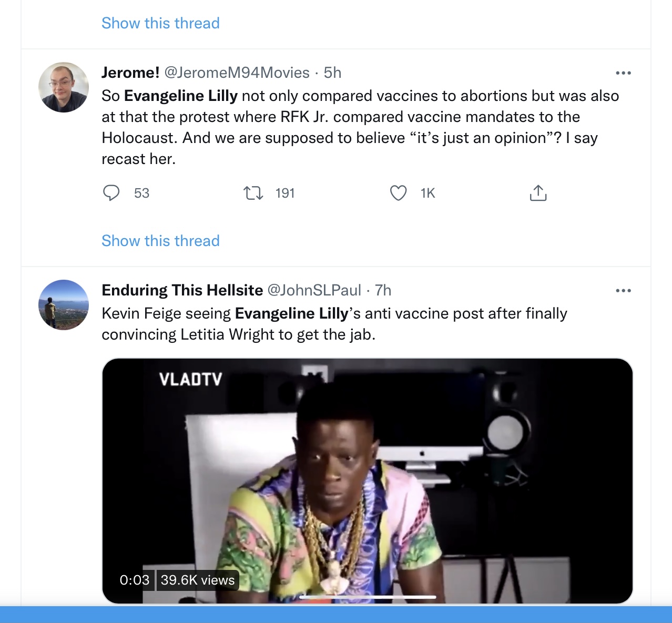672x623 pixels.
Task: Click the video progress bar
Action: (368, 597)
